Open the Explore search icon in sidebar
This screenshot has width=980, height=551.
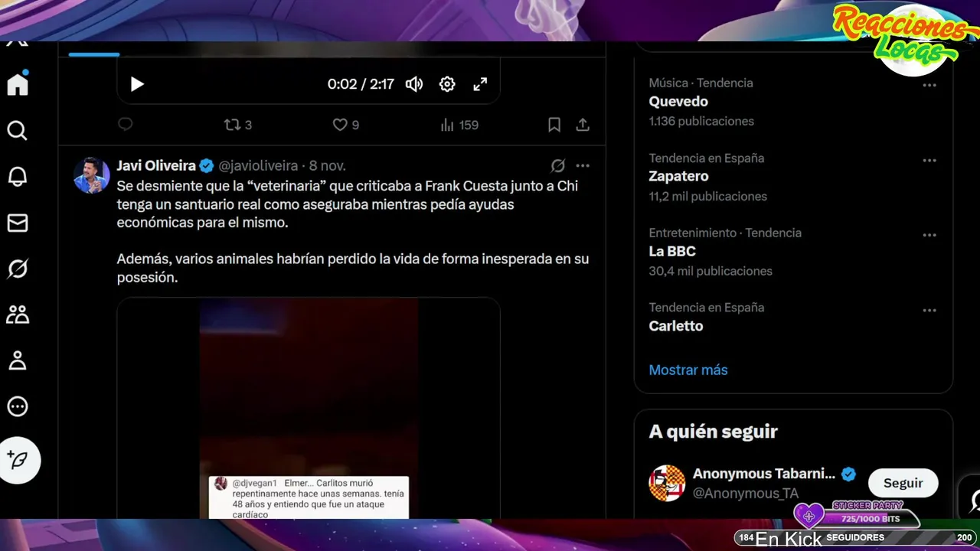pyautogui.click(x=18, y=131)
